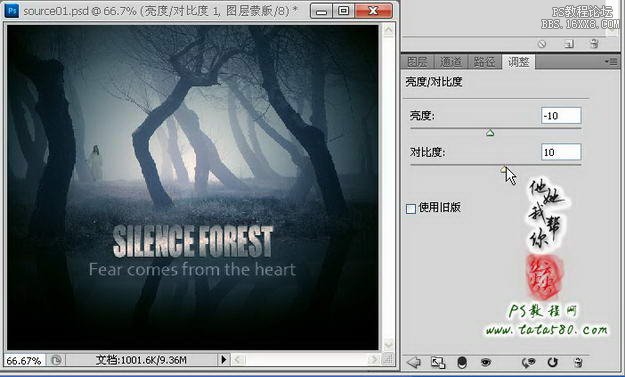Click the clip to layer circle icon
The height and width of the screenshot is (377, 625).
click(462, 362)
